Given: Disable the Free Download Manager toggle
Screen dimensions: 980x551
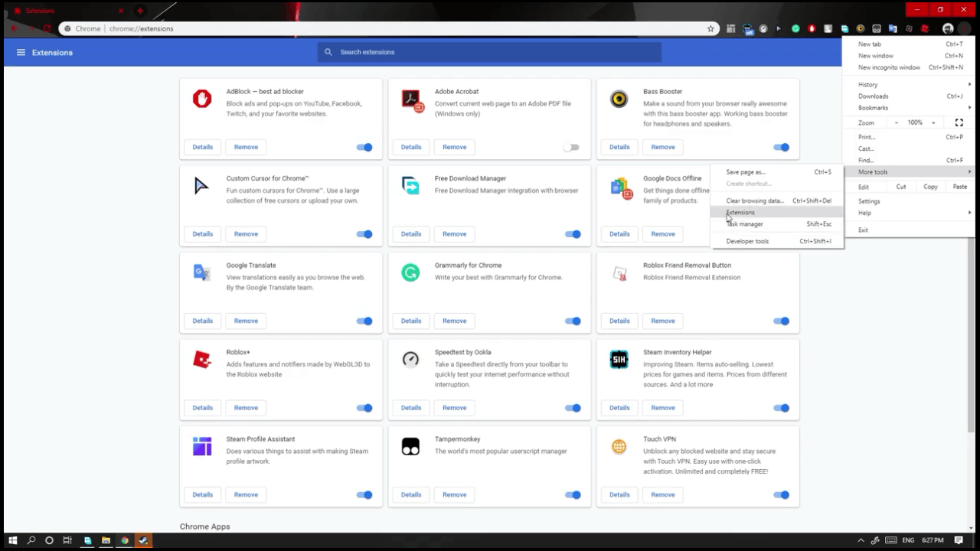Looking at the screenshot, I should pyautogui.click(x=573, y=234).
